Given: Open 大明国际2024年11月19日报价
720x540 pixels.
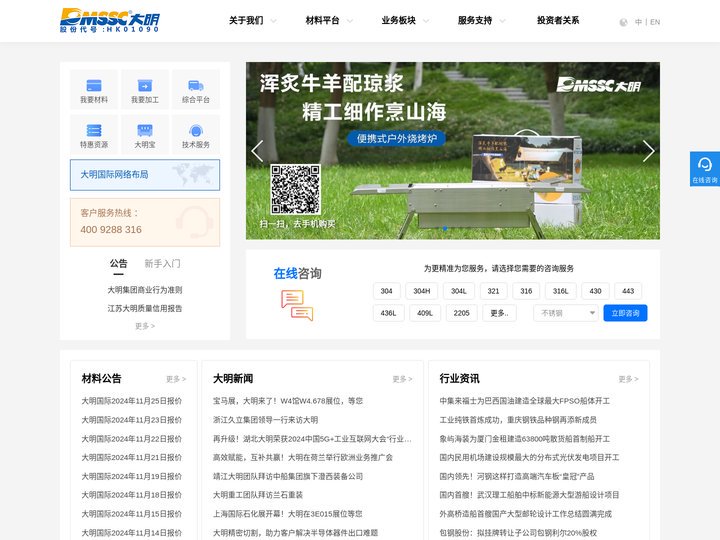Looking at the screenshot, I should tap(132, 476).
